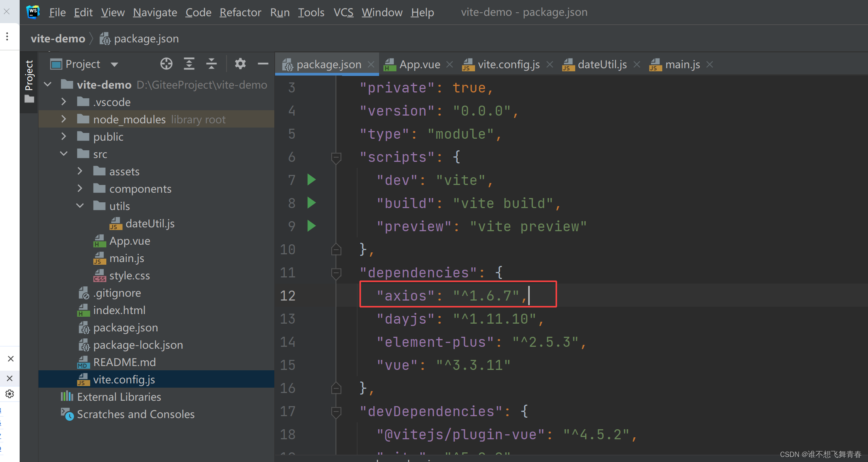Click the vertical Project tool window button
This screenshot has height=462, width=868.
tap(29, 81)
